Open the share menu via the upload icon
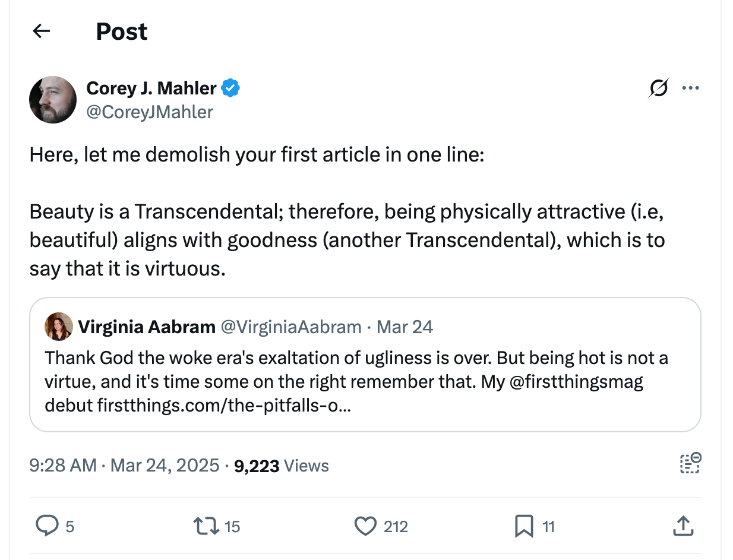The width and height of the screenshot is (733, 560). pos(683,526)
